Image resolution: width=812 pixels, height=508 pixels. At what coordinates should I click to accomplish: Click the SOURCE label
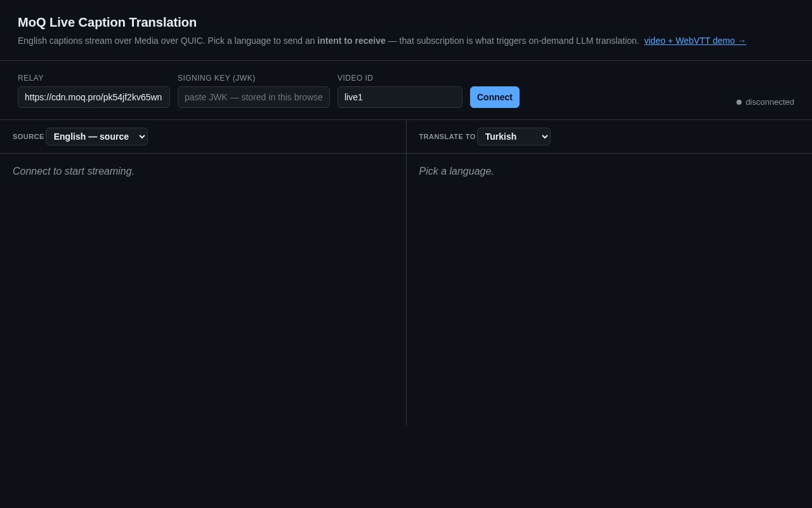[29, 137]
